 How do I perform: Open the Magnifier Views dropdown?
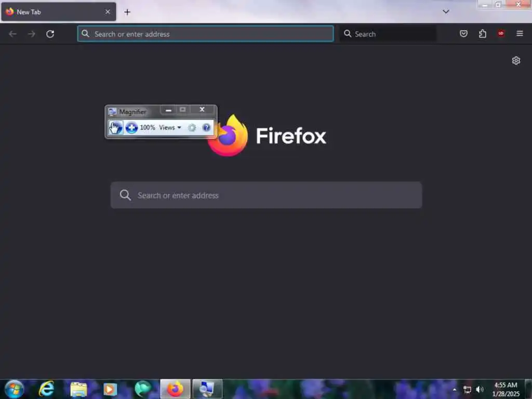tap(170, 128)
